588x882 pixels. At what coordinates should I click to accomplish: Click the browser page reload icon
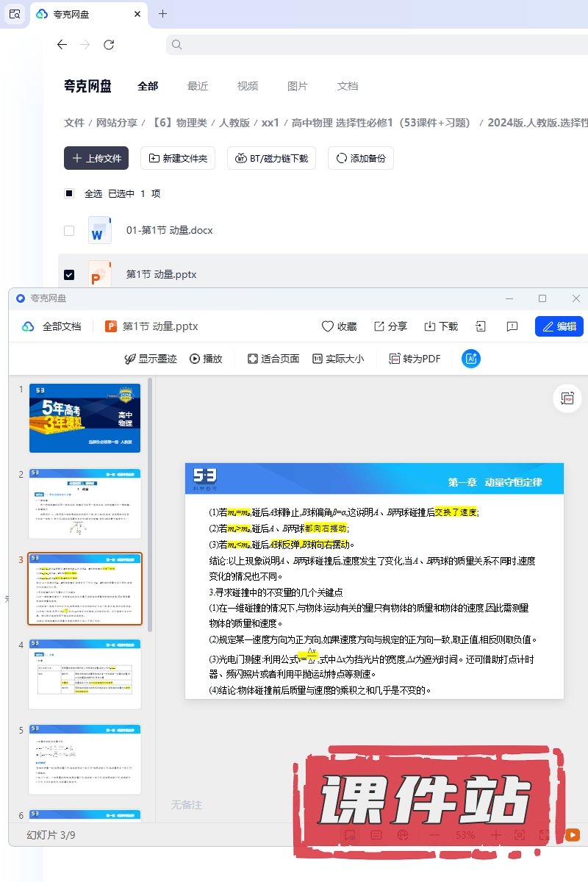pos(109,45)
